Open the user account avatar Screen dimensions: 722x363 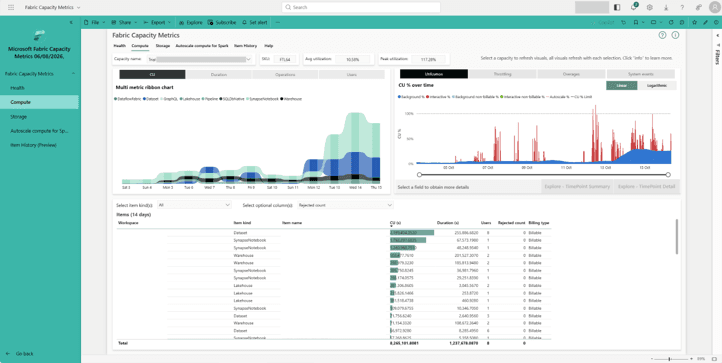(x=714, y=7)
